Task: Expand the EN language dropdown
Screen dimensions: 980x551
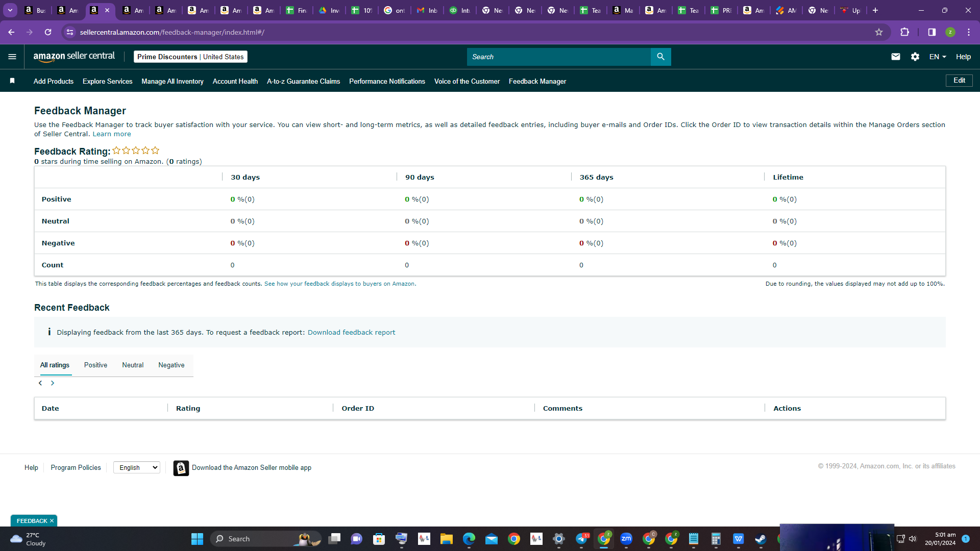Action: pos(938,57)
